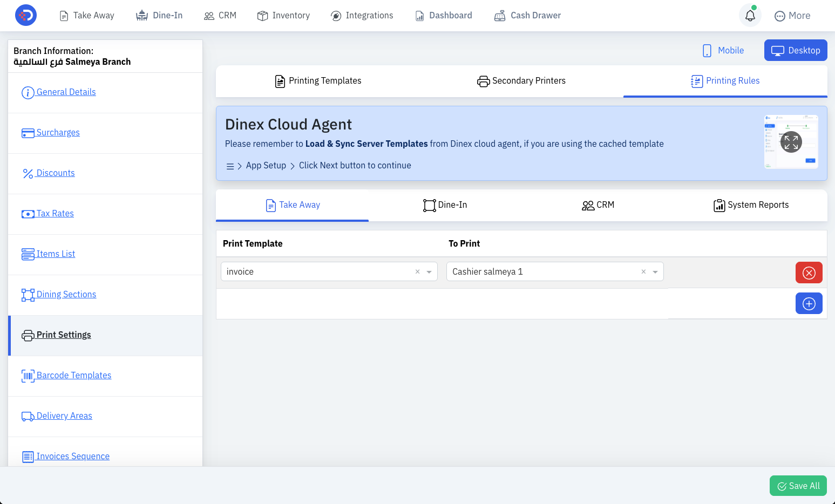Open the Items List link
Viewport: 835px width, 504px height.
click(56, 254)
